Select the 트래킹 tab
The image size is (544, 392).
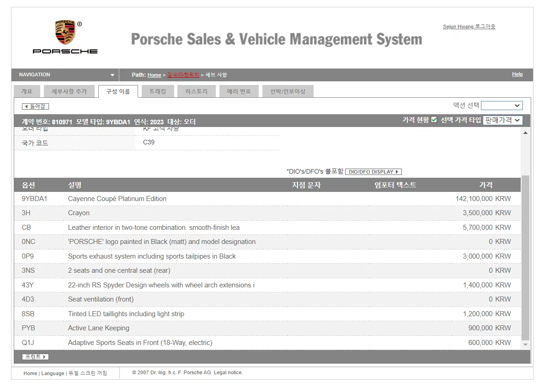point(157,91)
